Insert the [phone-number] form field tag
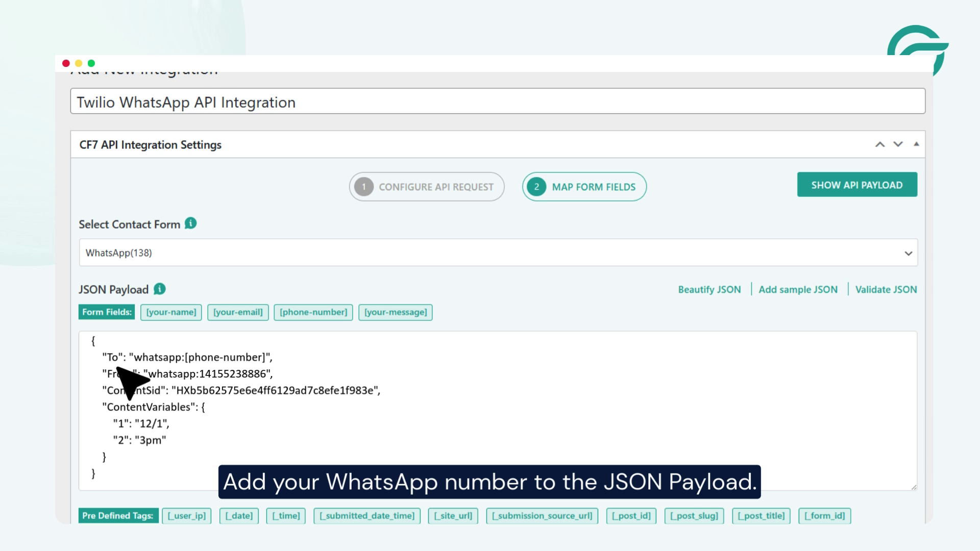Viewport: 980px width, 551px height. pos(313,312)
